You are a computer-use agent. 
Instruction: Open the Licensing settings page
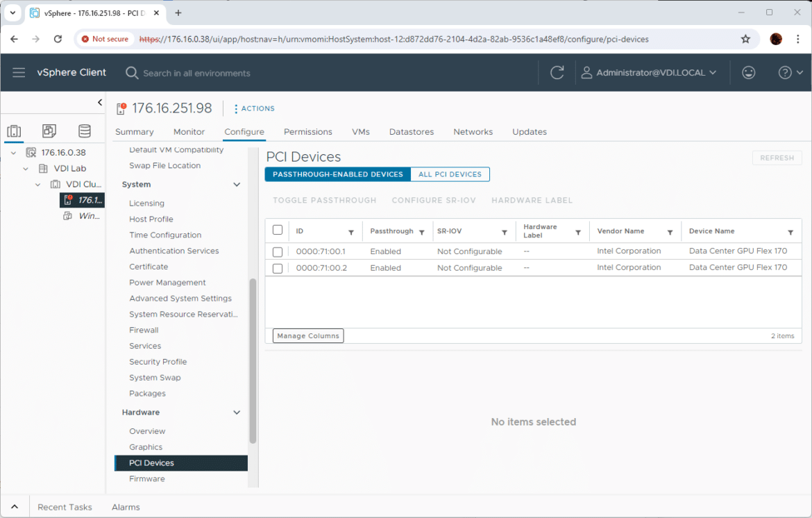(146, 203)
